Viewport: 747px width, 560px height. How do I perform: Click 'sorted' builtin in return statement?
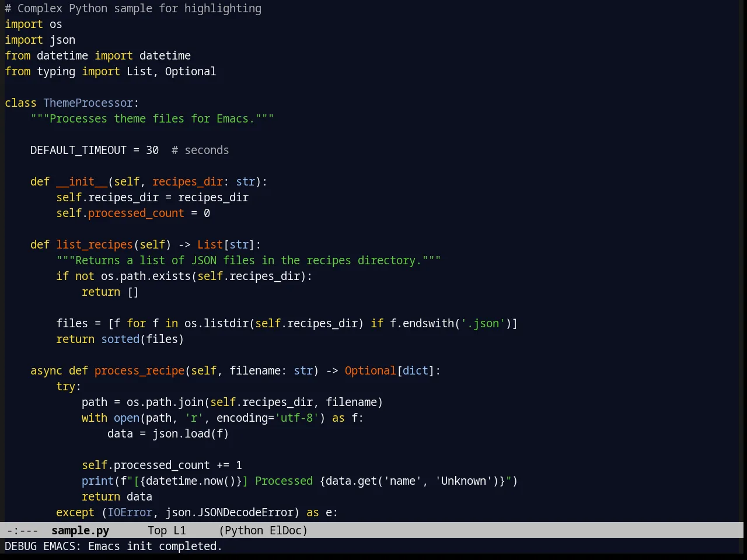point(120,339)
